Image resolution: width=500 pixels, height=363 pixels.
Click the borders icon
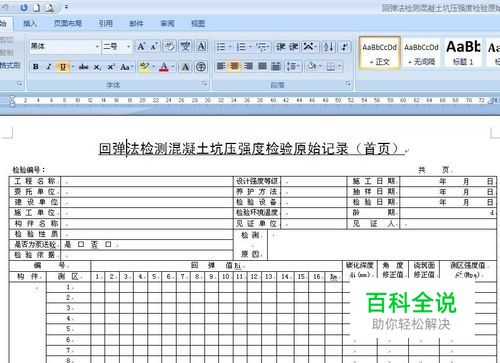coord(331,67)
